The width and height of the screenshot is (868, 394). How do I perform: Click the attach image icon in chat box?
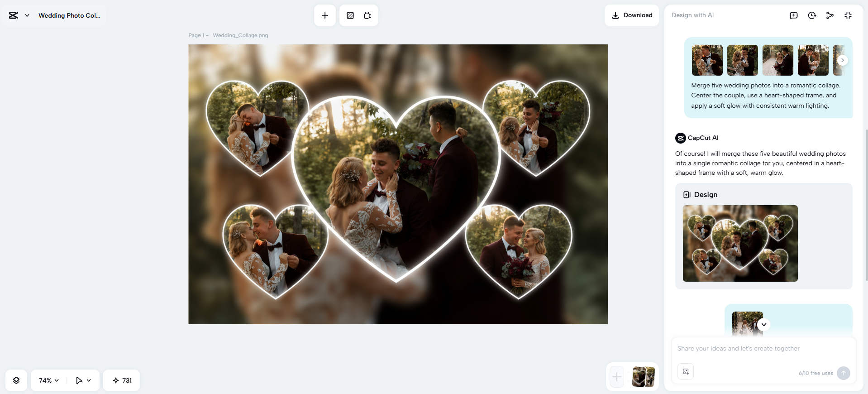686,371
